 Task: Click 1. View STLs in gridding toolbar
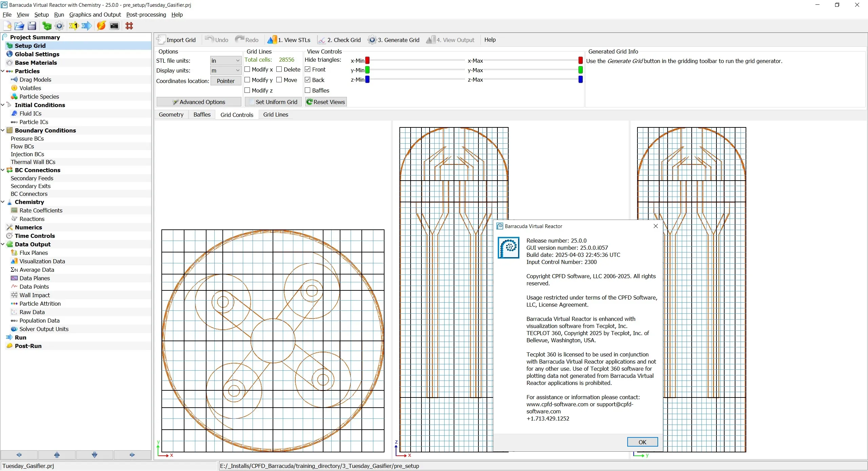click(x=289, y=40)
